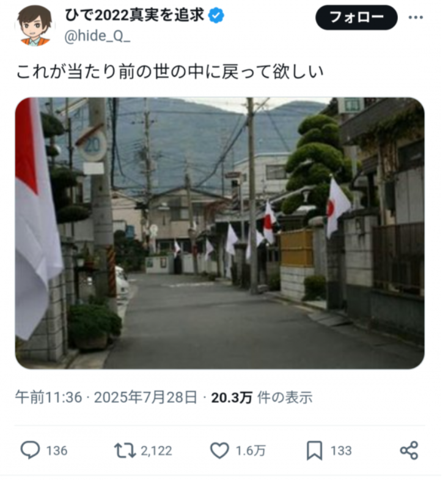Click the 2,122 reposts count
448x480 pixels.
[x=156, y=451]
